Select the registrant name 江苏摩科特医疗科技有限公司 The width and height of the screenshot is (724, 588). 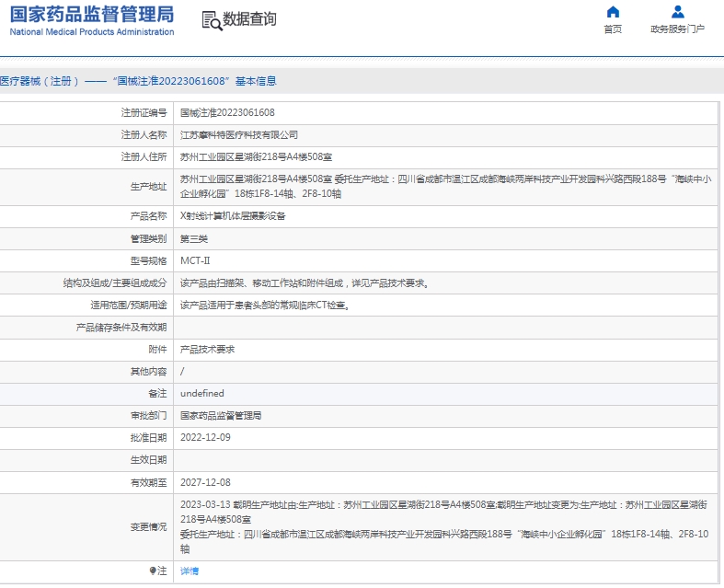[x=238, y=135]
